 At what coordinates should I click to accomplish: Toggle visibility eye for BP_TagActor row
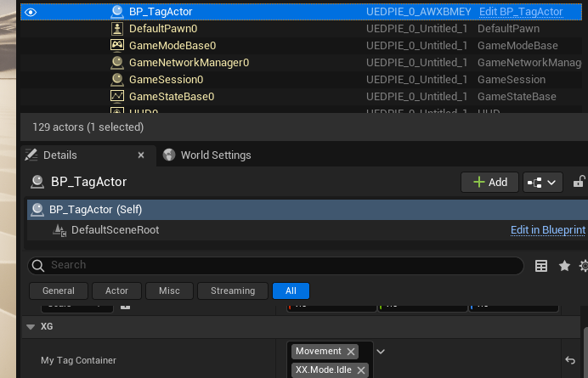31,12
